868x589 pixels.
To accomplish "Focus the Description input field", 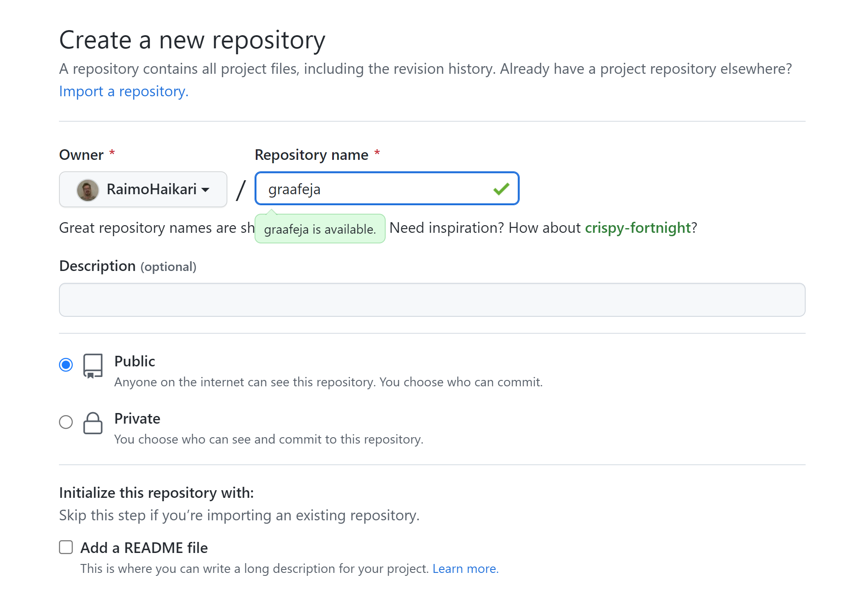I will tap(432, 300).
